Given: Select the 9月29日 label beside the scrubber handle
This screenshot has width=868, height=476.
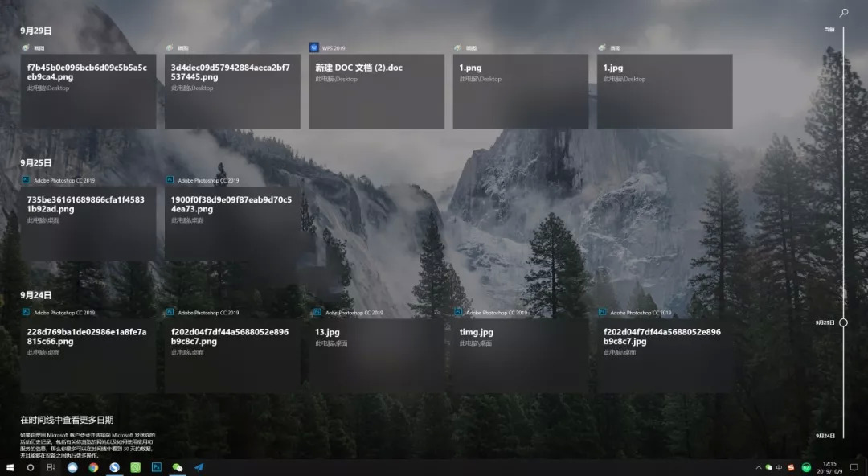Looking at the screenshot, I should pyautogui.click(x=825, y=322).
